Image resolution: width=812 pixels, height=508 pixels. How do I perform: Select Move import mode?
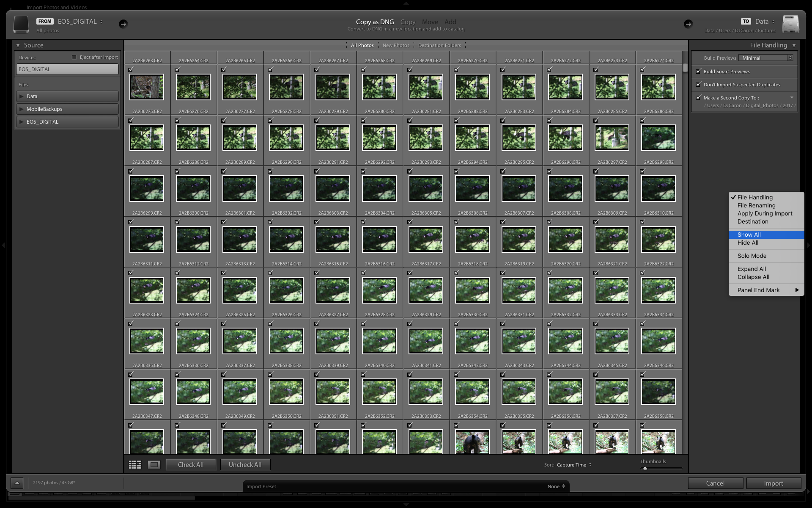coord(430,22)
